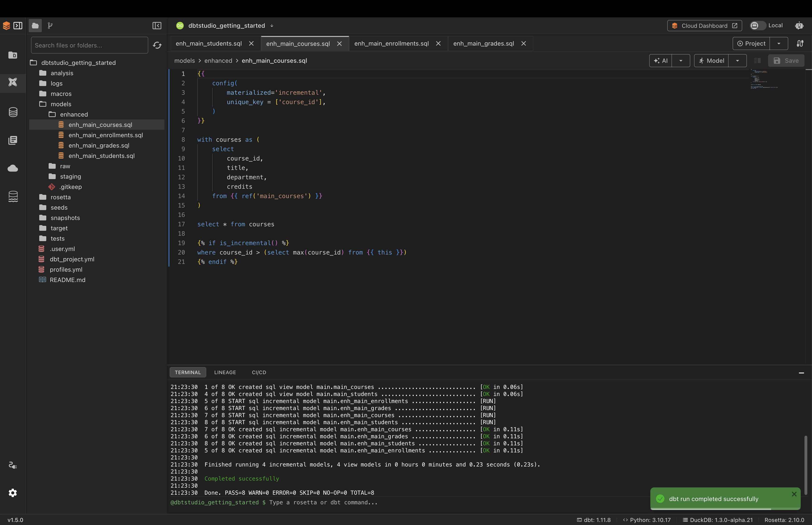Viewport: 812px width, 525px height.
Task: Click the Project run button
Action: pos(751,44)
